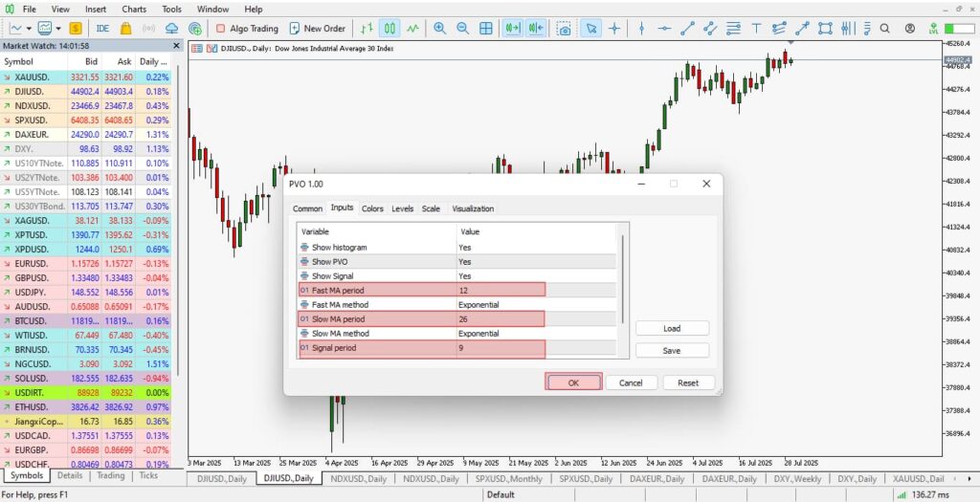Screen dimensions: 980x502
Task: Open the File menu
Action: click(x=29, y=10)
